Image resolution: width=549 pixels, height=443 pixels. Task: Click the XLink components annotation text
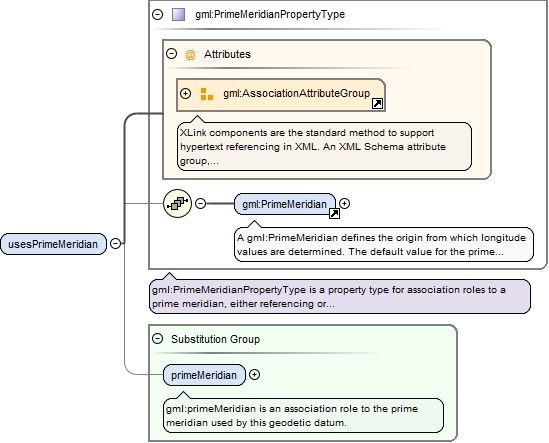(313, 147)
